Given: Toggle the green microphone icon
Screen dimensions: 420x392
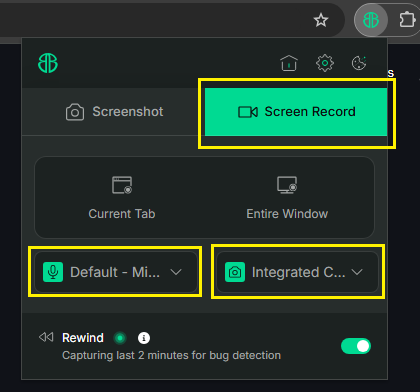Looking at the screenshot, I should [x=53, y=272].
